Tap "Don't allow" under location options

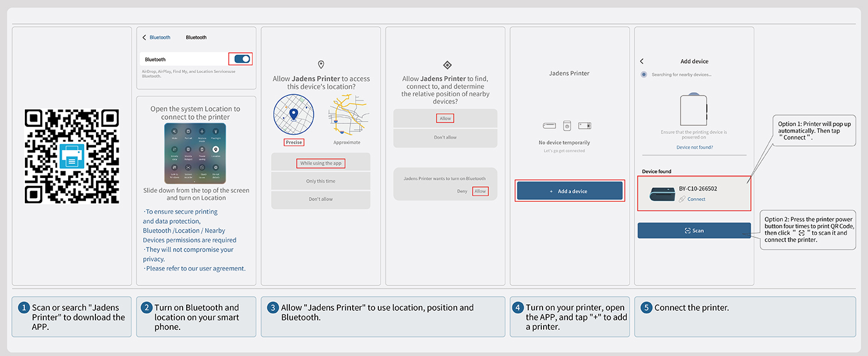pos(321,199)
